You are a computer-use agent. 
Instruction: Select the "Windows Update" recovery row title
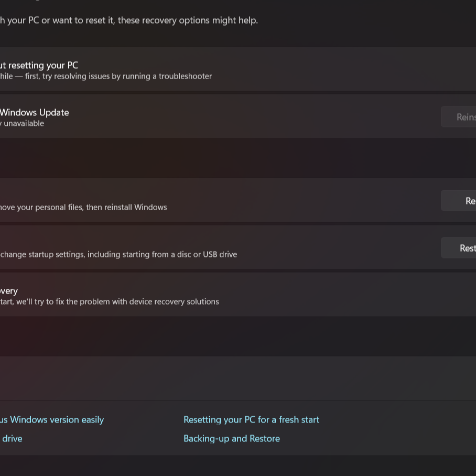35,112
